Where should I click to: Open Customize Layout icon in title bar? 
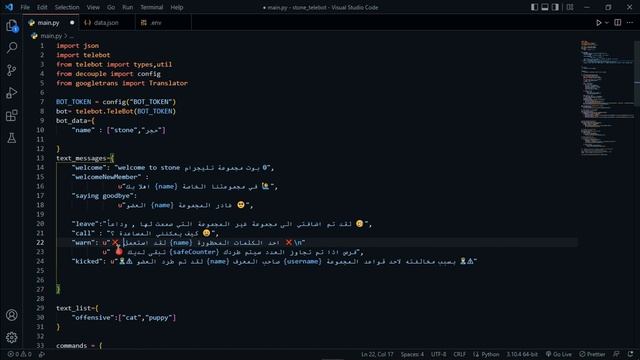click(x=570, y=7)
